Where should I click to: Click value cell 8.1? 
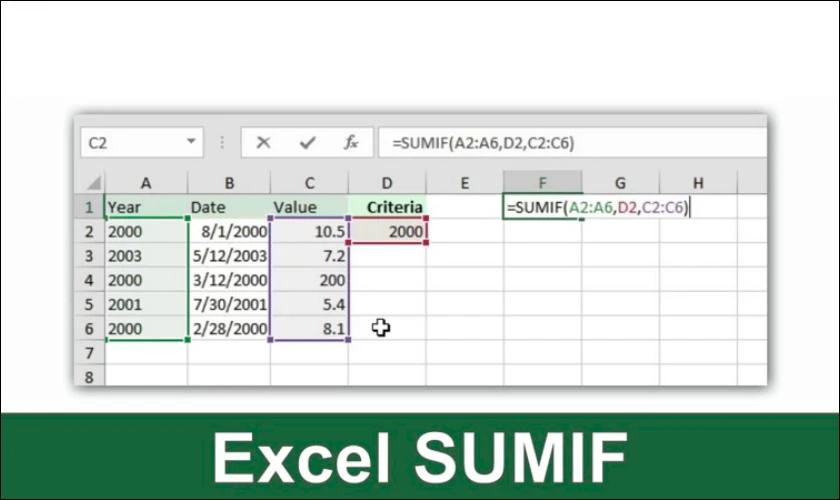click(309, 329)
